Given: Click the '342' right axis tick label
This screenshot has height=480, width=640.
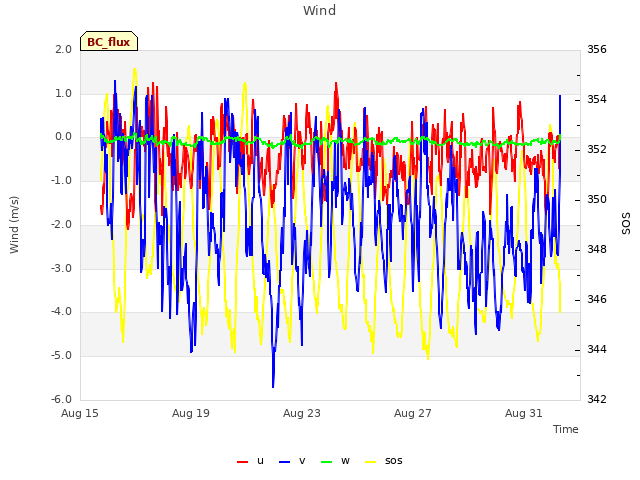Looking at the screenshot, I should point(597,399).
